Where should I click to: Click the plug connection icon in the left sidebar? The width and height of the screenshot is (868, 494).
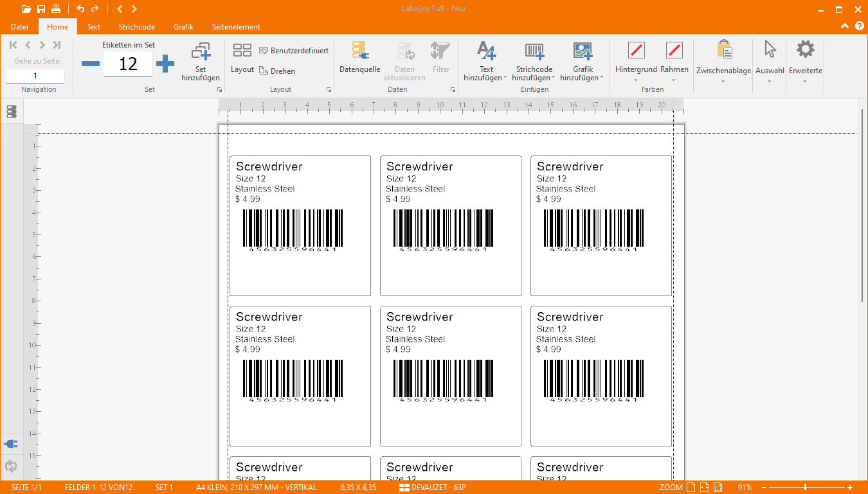11,444
